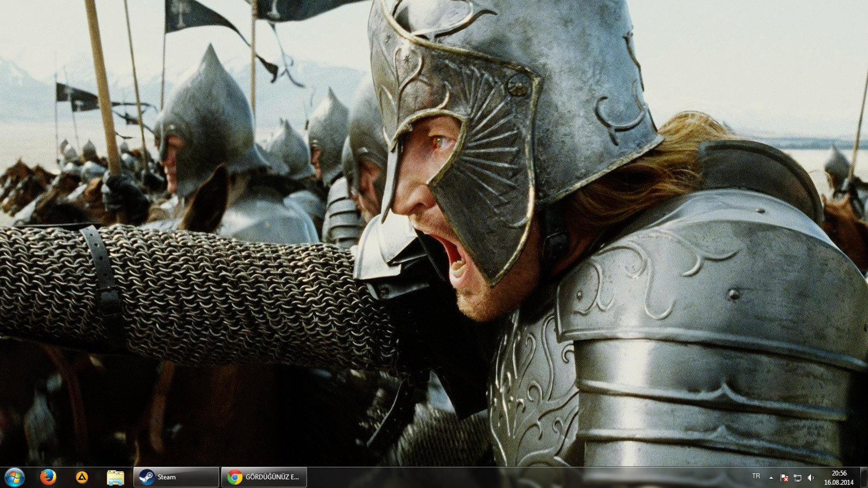Open the Windows Start menu
Viewport: 868px width, 488px height.
[x=14, y=477]
